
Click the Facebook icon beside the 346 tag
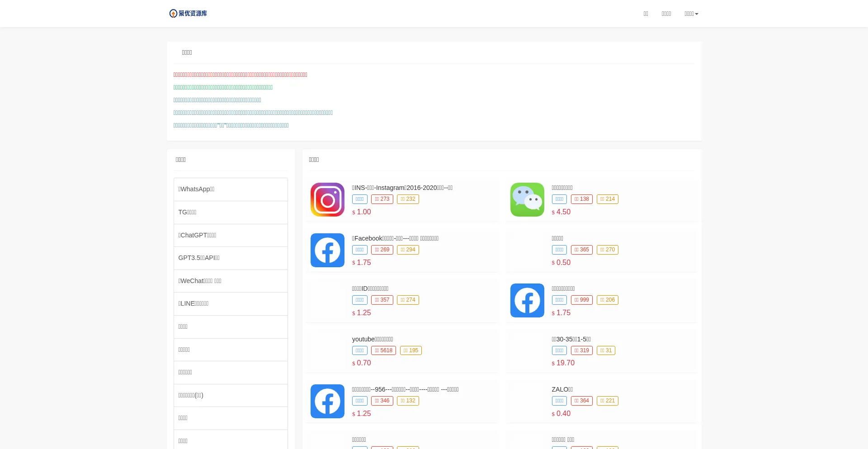click(327, 401)
